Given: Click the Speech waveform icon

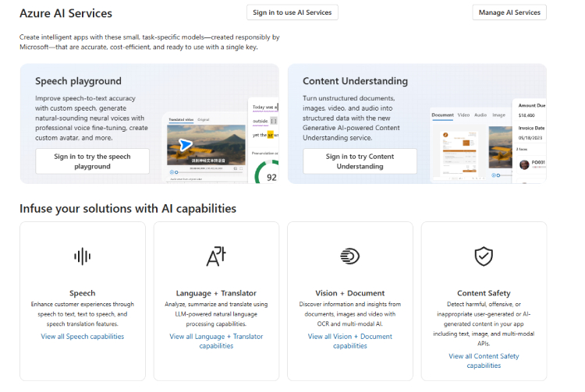Looking at the screenshot, I should [x=82, y=256].
